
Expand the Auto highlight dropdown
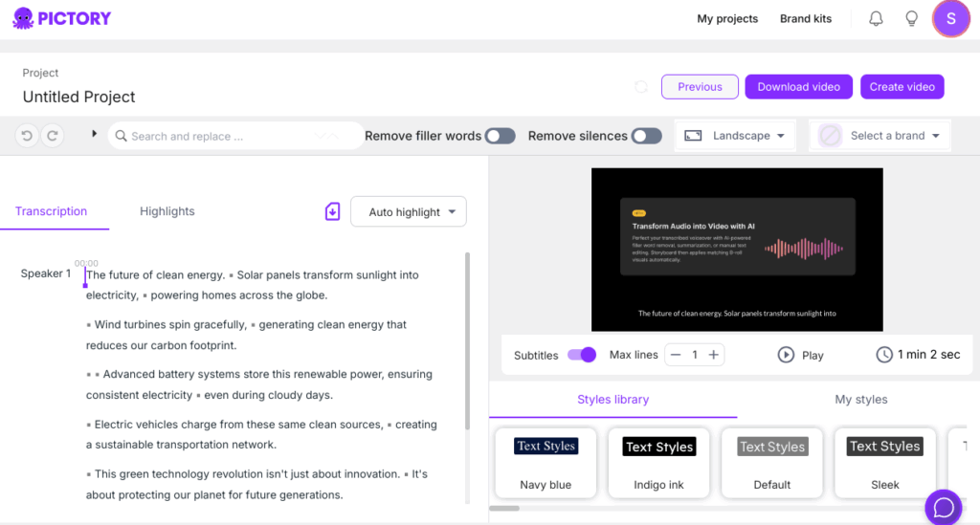(409, 212)
